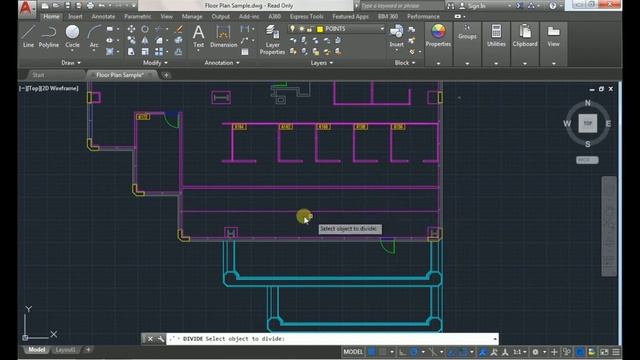Click the Explode tool icon

(179, 40)
